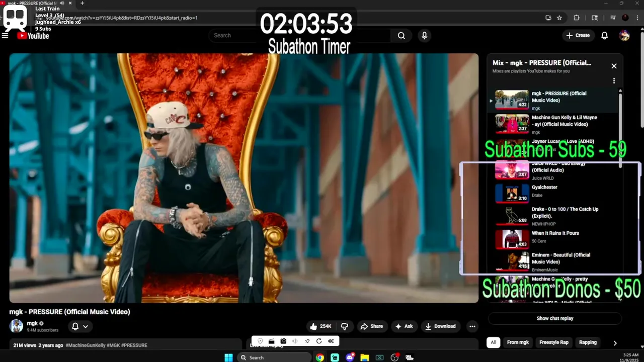Click the Ask button under the video
This screenshot has width=644, height=362.
[x=404, y=326]
